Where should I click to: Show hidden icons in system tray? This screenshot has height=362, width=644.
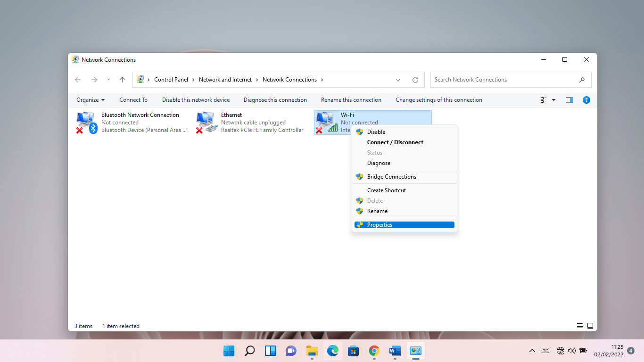(x=532, y=351)
